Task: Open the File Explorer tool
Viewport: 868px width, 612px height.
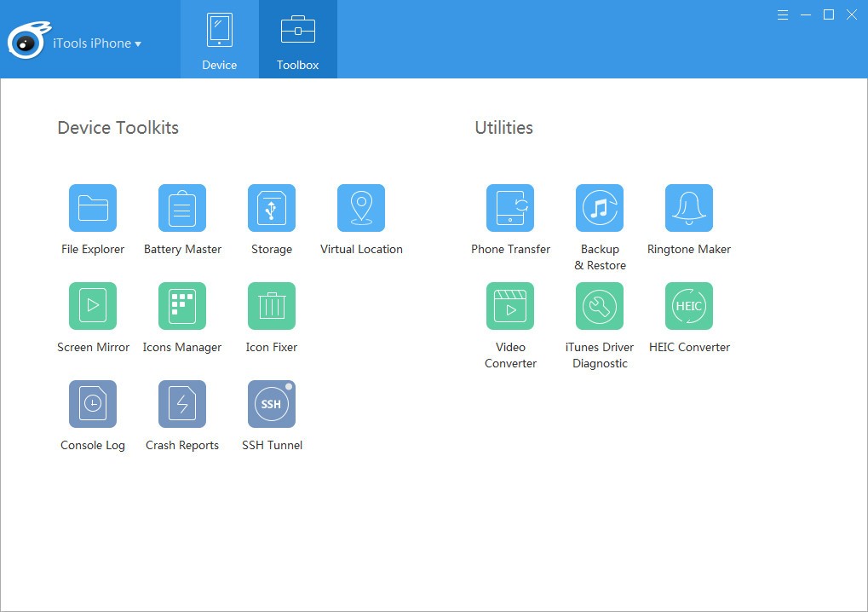Action: (x=92, y=207)
